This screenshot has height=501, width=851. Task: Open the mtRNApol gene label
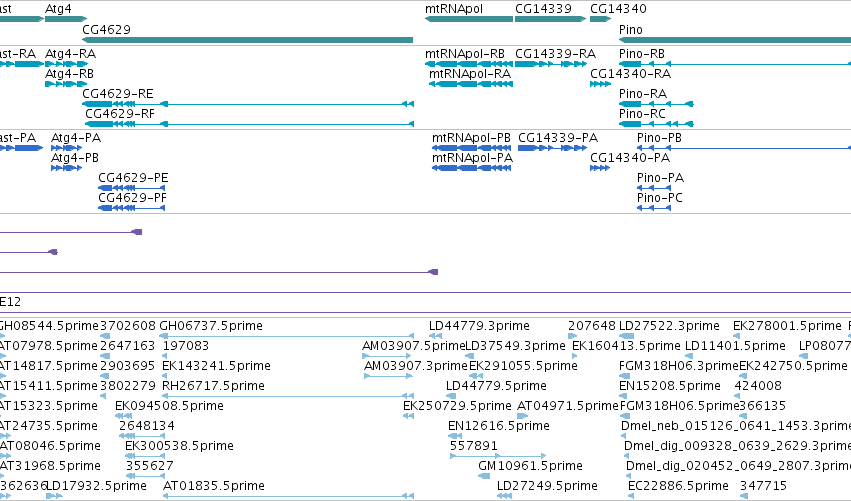coord(454,9)
